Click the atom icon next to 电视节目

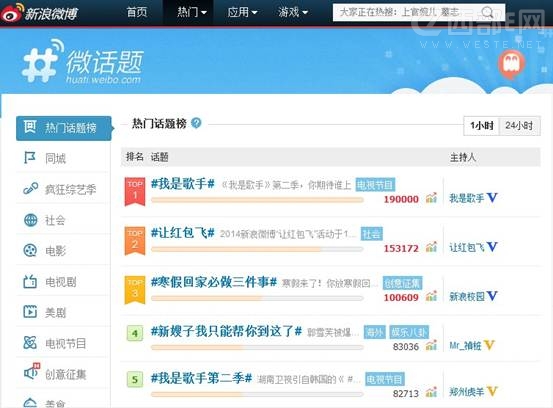pyautogui.click(x=30, y=342)
